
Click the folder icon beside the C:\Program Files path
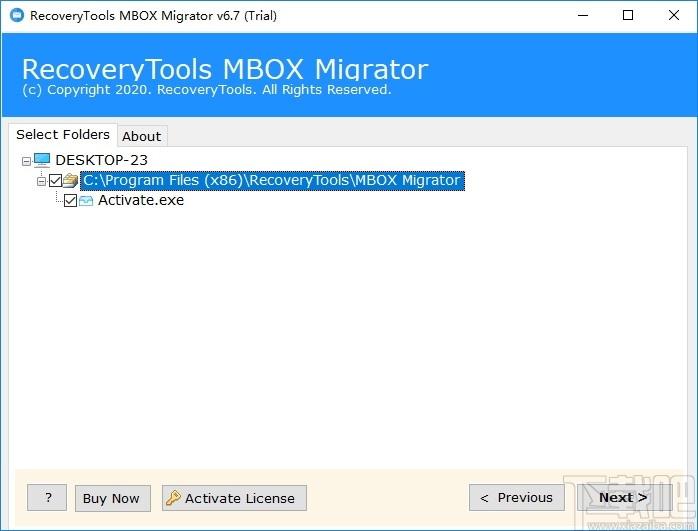[71, 180]
